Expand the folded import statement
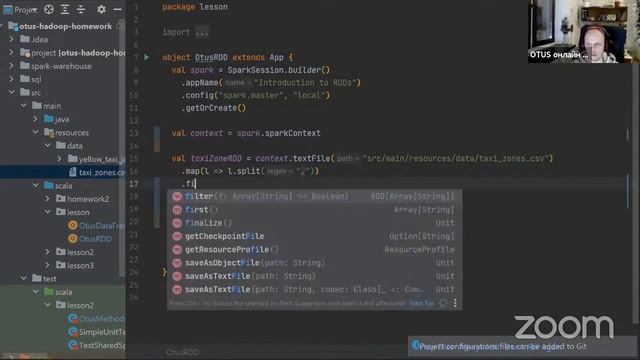The image size is (640, 360). click(x=202, y=32)
